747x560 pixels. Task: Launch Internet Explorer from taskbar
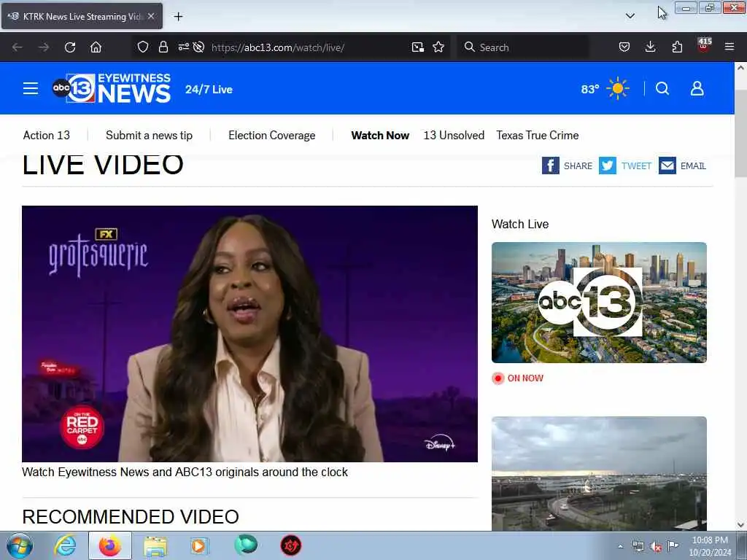tap(65, 545)
